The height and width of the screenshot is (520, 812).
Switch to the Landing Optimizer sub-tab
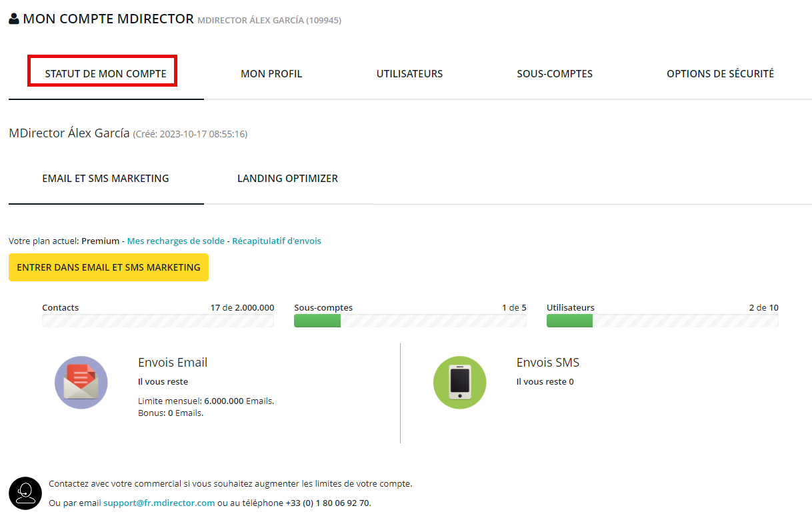pyautogui.click(x=287, y=179)
